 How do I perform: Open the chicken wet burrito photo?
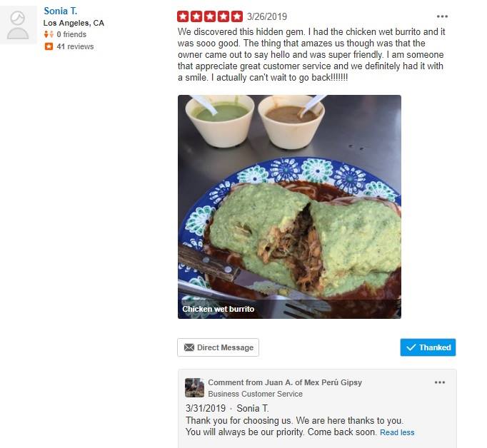tap(289, 207)
